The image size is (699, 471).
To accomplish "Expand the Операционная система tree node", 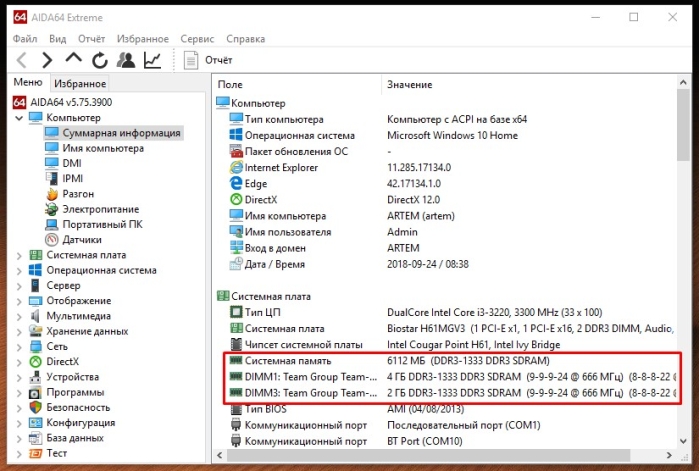I will click(x=19, y=270).
